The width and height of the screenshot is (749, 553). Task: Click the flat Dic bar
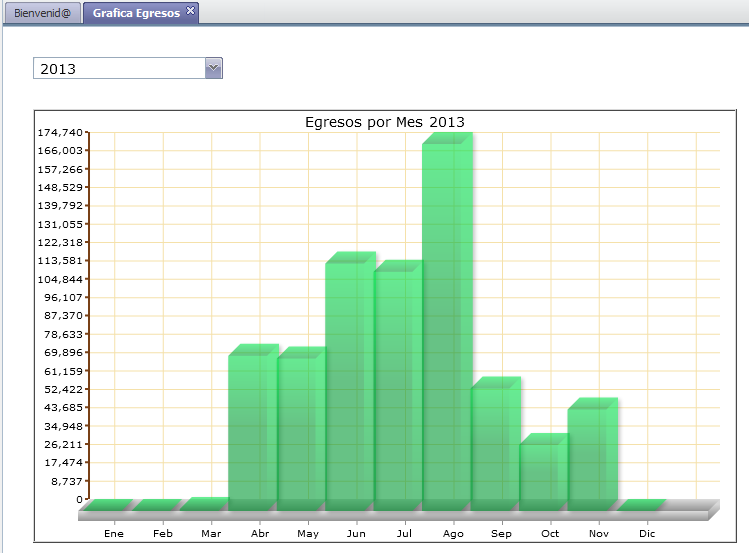coord(641,505)
